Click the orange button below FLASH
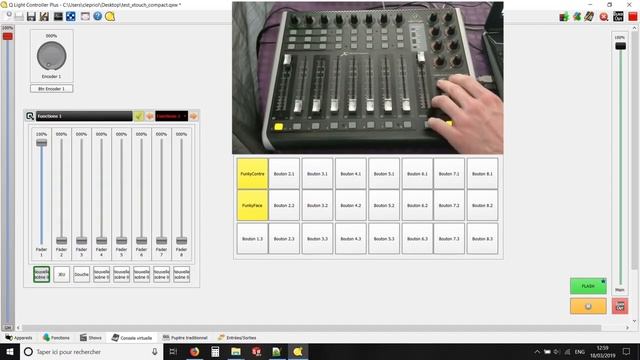The width and height of the screenshot is (640, 360). (x=588, y=306)
